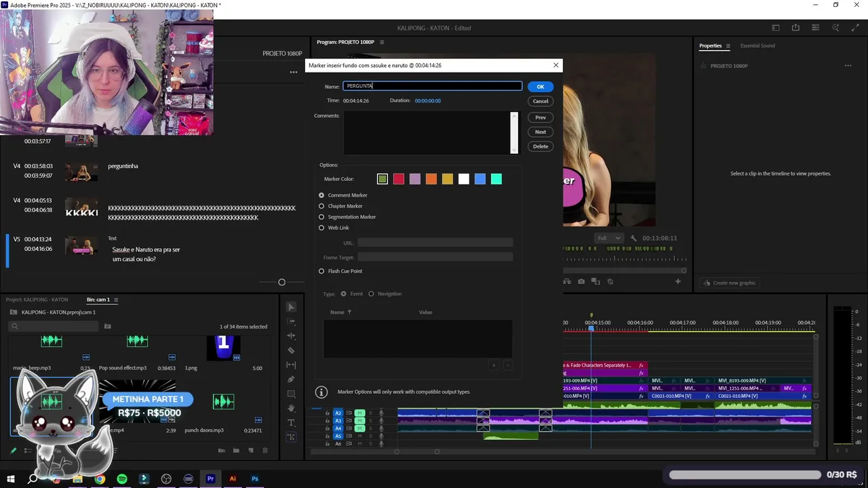Open the three-dots menu in the Text panel
This screenshot has height=488, width=868.
tap(294, 72)
